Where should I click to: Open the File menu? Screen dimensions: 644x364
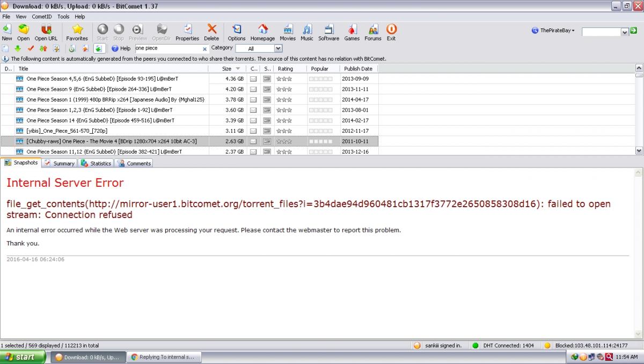tap(6, 17)
